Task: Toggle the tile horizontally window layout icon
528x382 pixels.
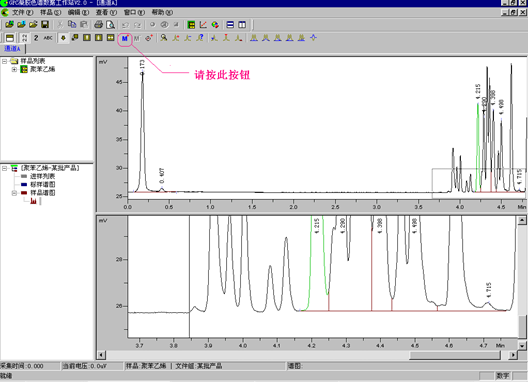Action: 230,25
